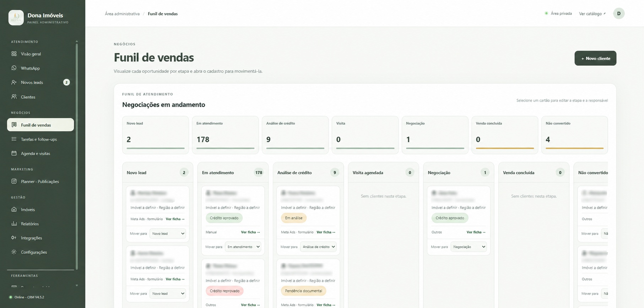
Task: Open the user avatar D menu
Action: [619, 13]
